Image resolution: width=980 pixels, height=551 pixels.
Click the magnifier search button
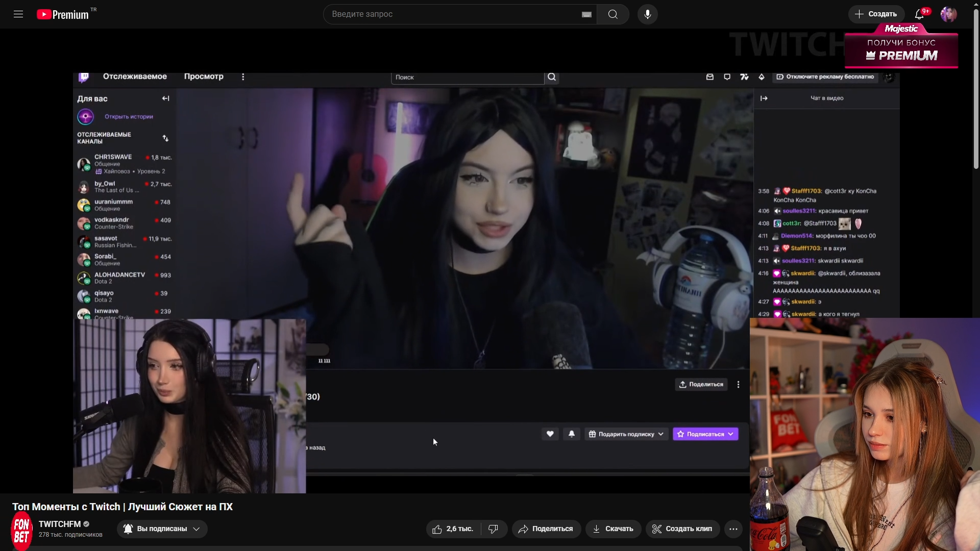click(x=613, y=14)
